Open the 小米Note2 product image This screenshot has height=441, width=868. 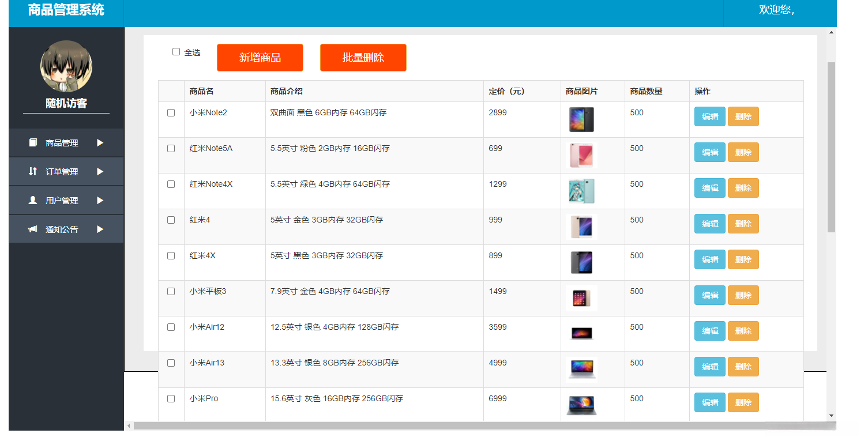click(x=581, y=119)
